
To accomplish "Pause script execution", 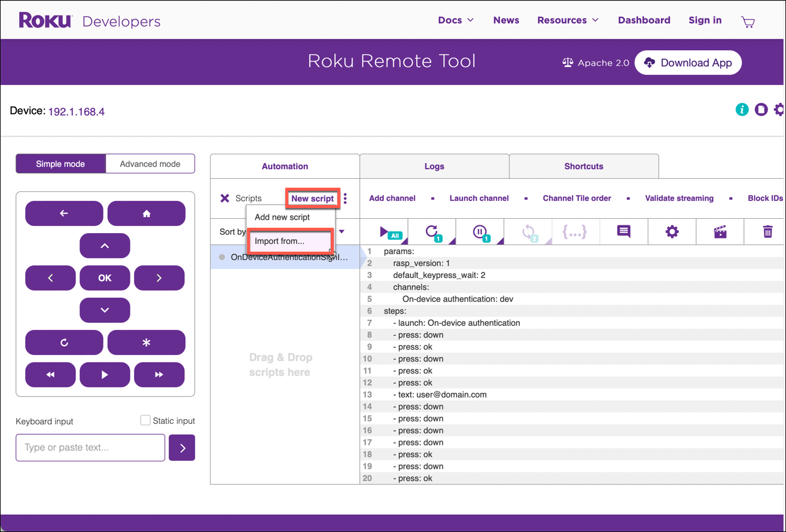I will 480,231.
